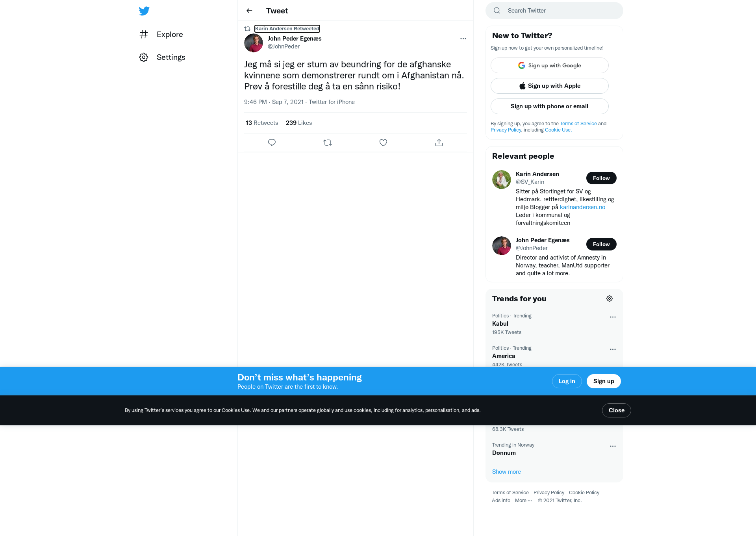Open John Peder Egenæs's avatar on the tweet
756x536 pixels.
pyautogui.click(x=254, y=43)
